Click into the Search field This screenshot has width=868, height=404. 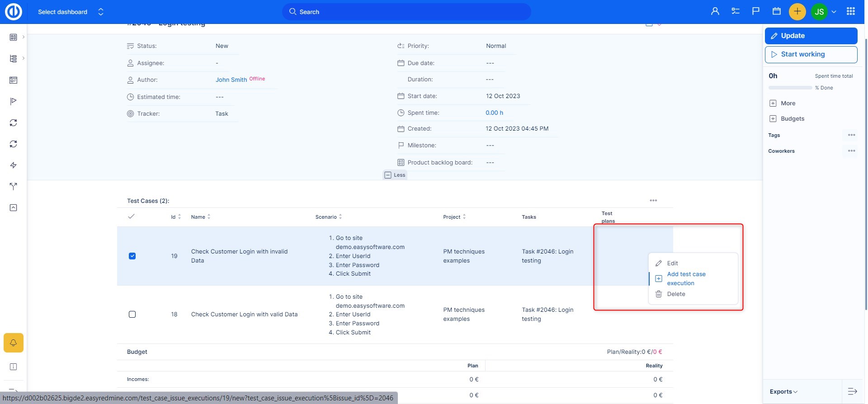(x=407, y=12)
